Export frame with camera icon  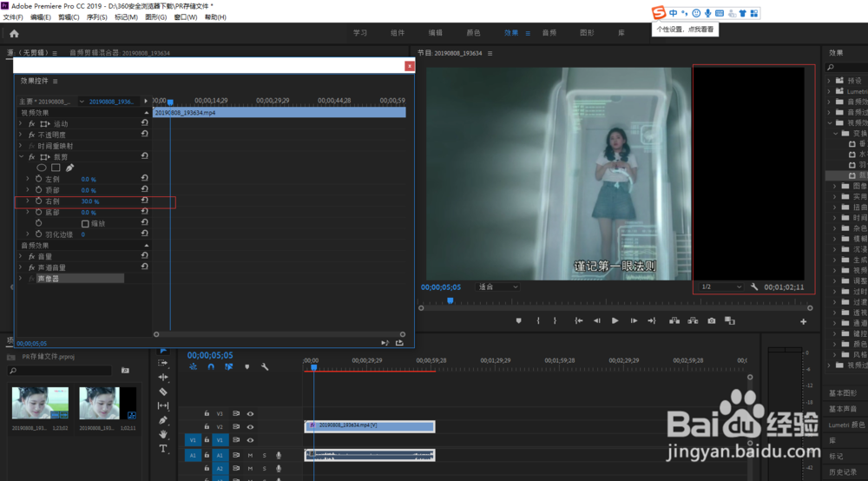click(x=712, y=321)
